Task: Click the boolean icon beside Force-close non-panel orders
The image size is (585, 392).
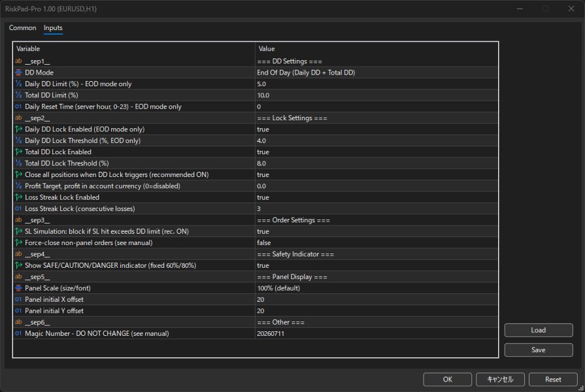Action: tap(18, 242)
